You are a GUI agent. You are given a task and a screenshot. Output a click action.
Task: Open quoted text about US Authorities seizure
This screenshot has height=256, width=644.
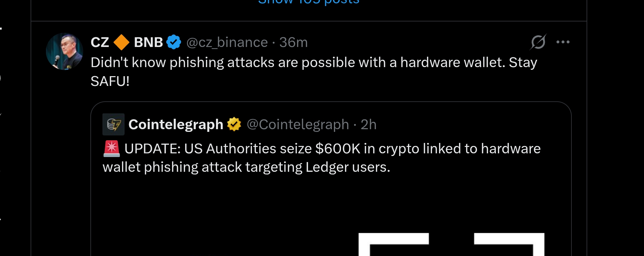pyautogui.click(x=321, y=149)
